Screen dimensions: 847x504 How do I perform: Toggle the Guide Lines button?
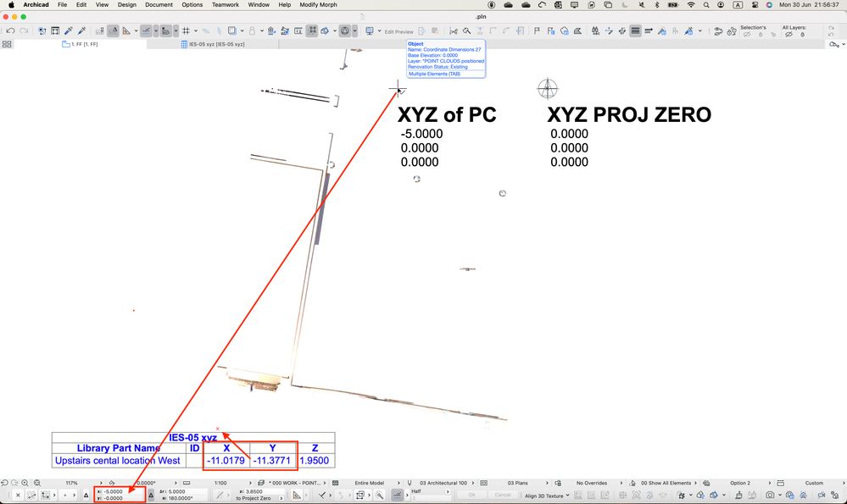coord(146,31)
